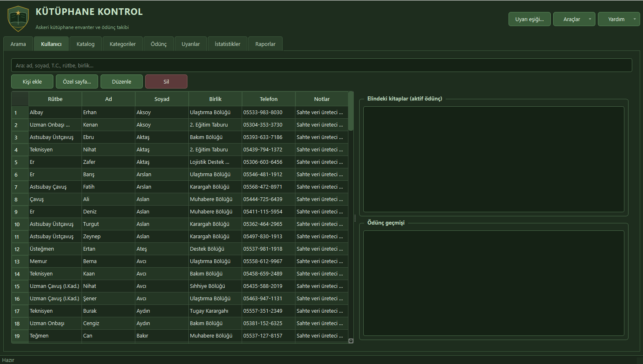Open the Özel sayfa... button

(x=77, y=81)
